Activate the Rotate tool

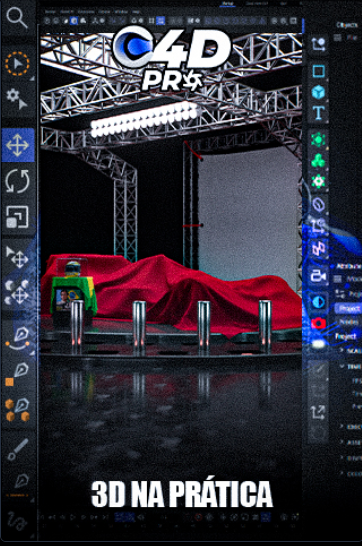[x=17, y=181]
